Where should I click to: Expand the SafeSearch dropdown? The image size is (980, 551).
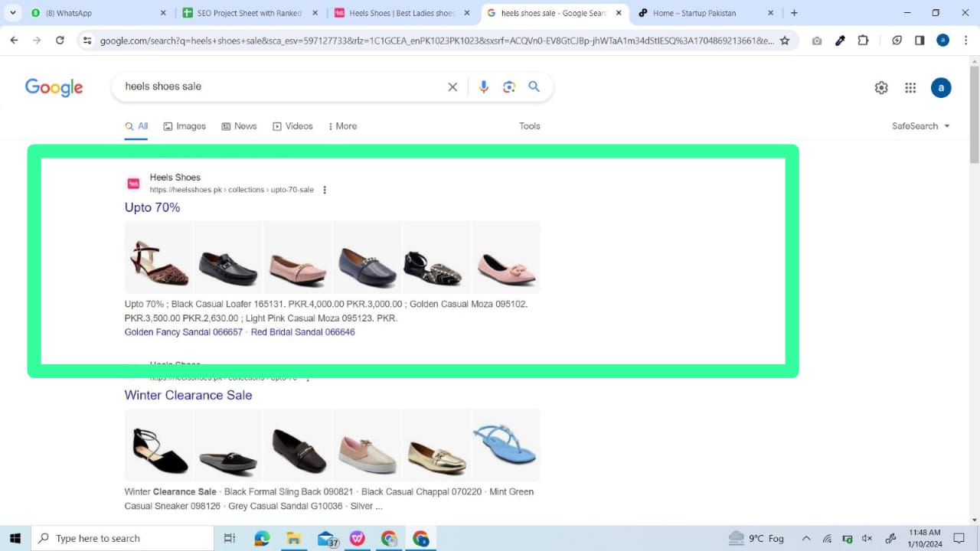pos(921,126)
